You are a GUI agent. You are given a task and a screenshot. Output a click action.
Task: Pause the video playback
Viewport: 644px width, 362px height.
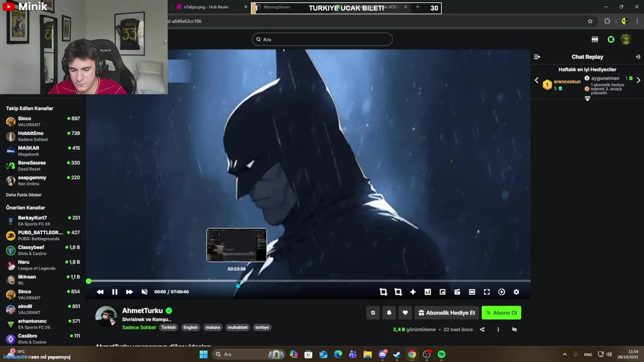pos(115,292)
